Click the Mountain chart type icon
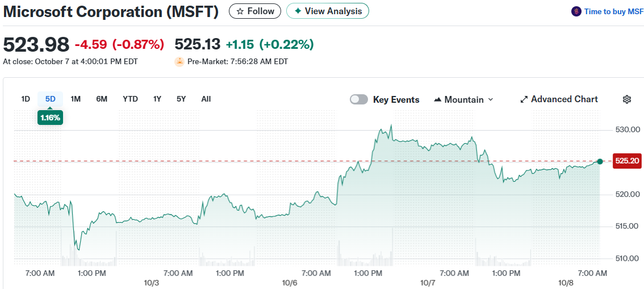Screen dimensions: 644x289 [437, 99]
